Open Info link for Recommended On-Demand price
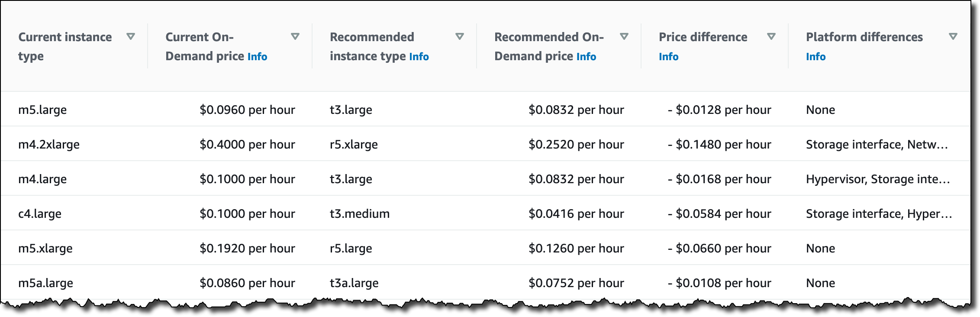This screenshot has width=980, height=317. point(586,57)
